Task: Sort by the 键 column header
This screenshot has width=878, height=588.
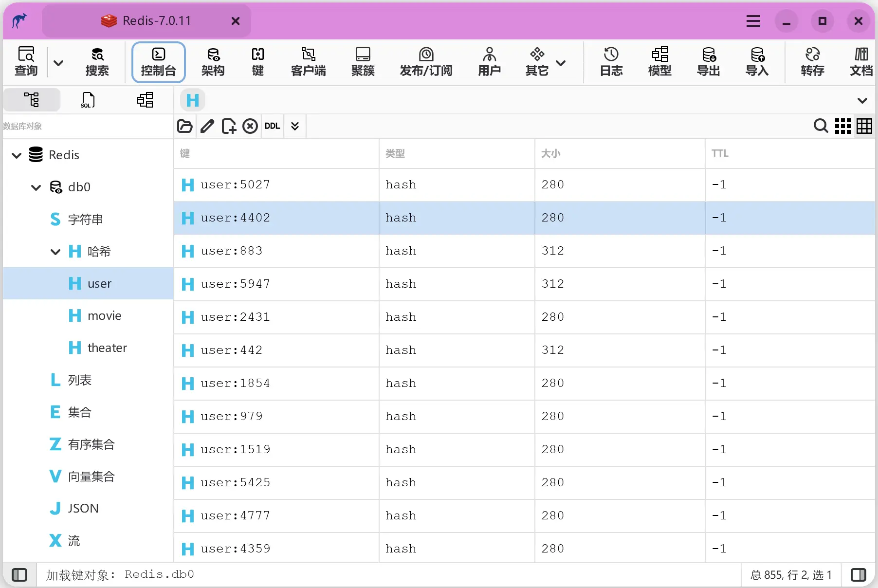Action: pyautogui.click(x=276, y=154)
